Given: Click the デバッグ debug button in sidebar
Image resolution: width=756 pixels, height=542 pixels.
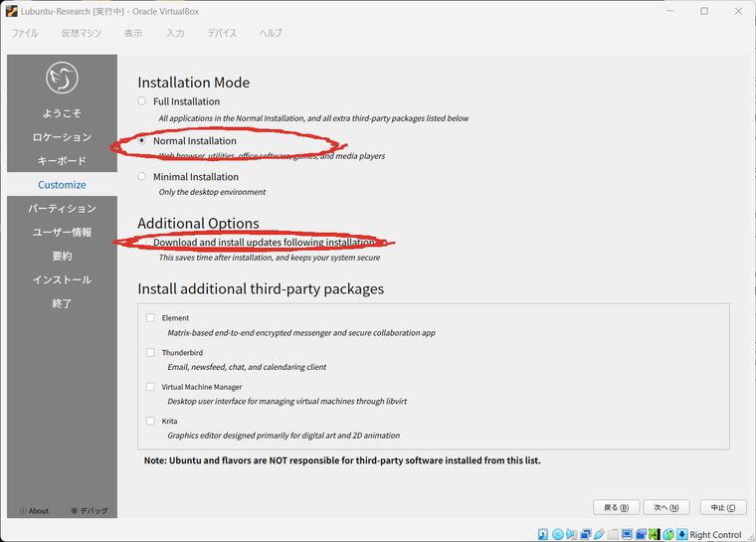Looking at the screenshot, I should [90, 510].
